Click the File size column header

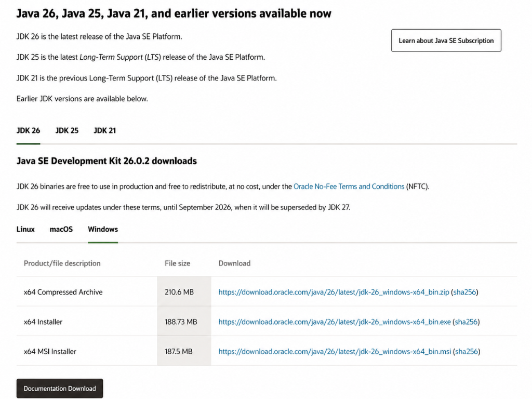point(178,263)
